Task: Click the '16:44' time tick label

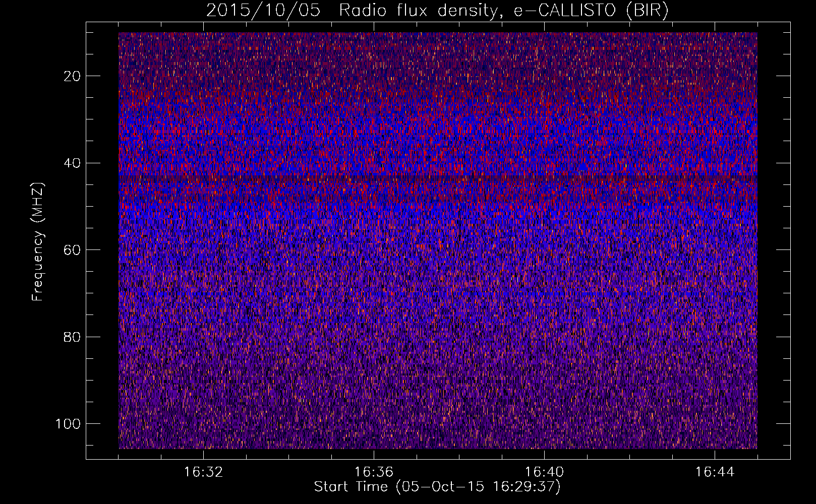Action: pyautogui.click(x=715, y=472)
